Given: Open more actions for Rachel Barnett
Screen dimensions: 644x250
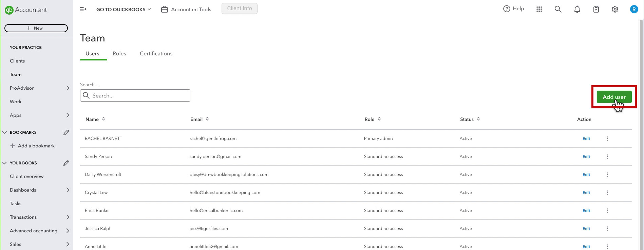Looking at the screenshot, I should pos(607,139).
